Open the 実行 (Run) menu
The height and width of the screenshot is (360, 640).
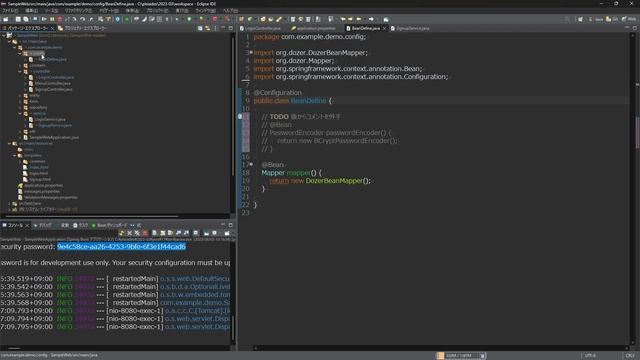(182, 11)
